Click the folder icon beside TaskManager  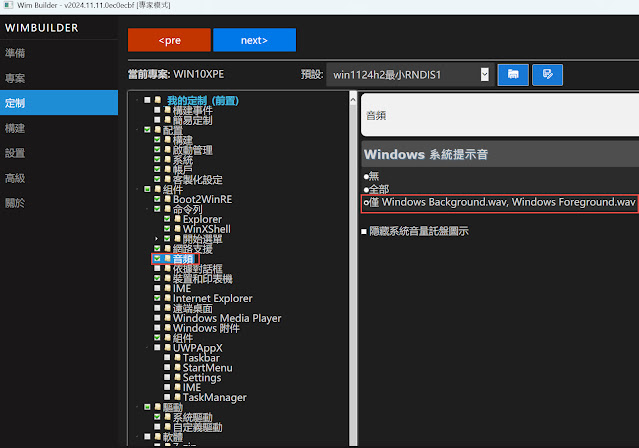click(177, 397)
